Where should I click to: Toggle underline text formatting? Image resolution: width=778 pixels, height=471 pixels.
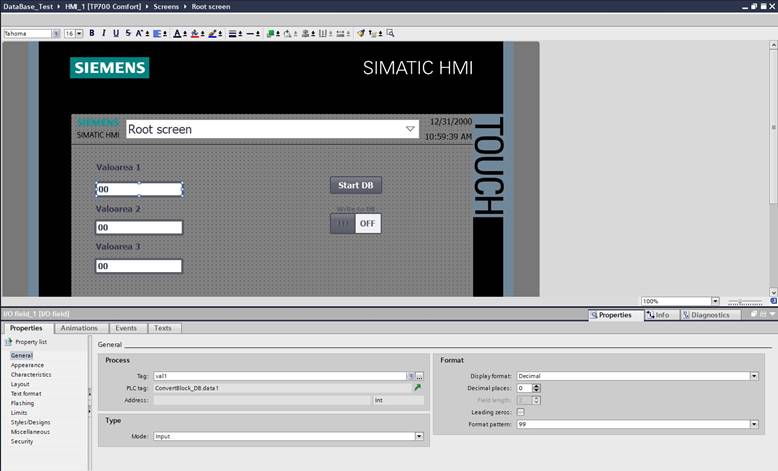[x=115, y=33]
